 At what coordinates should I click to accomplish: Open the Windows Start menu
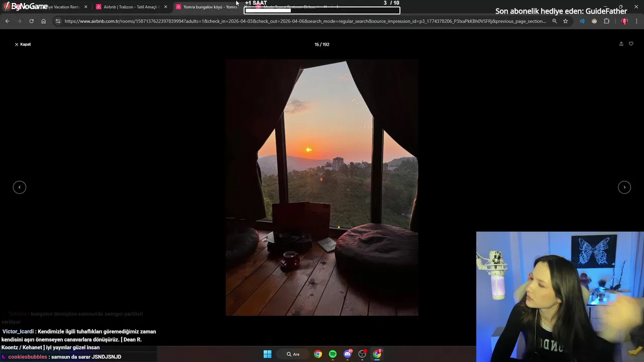pos(267,354)
